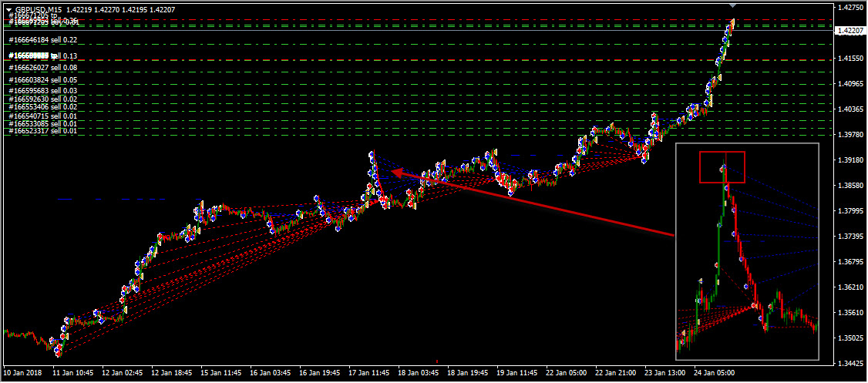Click price scale value 1.42750
Screen dimensions: 868x383
click(x=851, y=7)
